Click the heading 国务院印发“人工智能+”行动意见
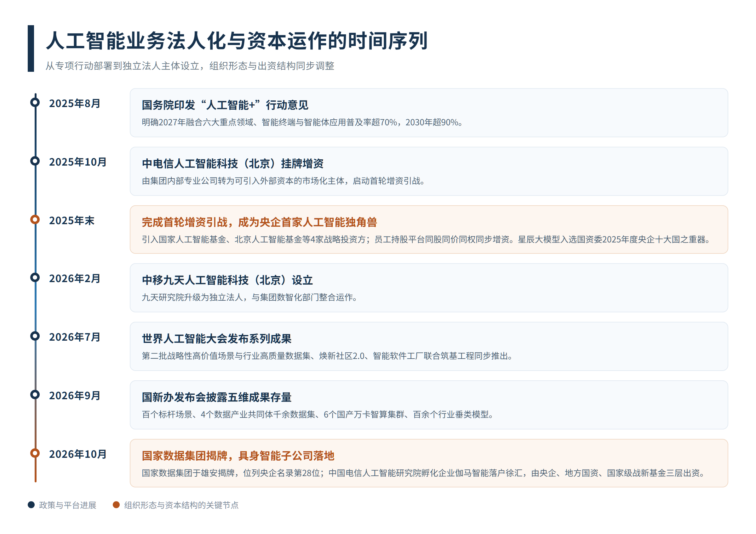This screenshot has height=534, width=756. [225, 105]
